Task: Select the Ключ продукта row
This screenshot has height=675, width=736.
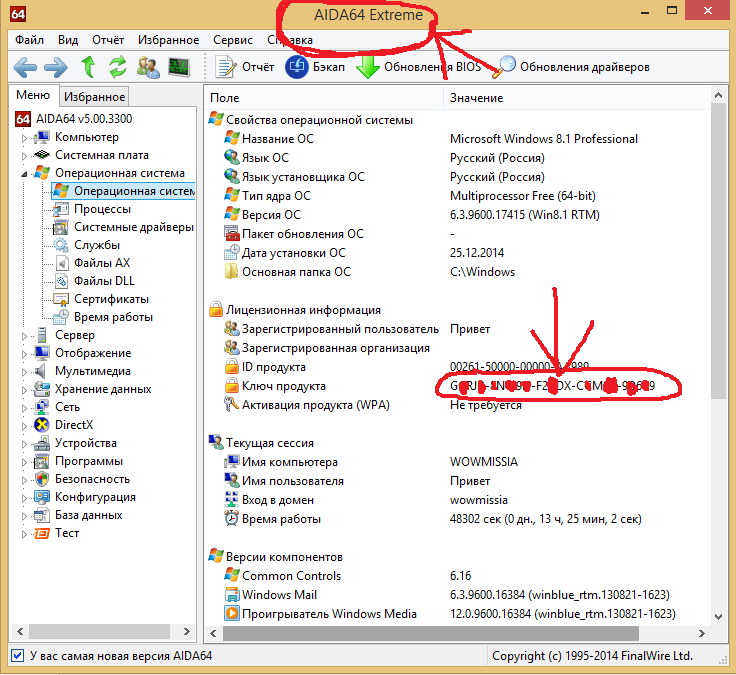Action: point(457,386)
